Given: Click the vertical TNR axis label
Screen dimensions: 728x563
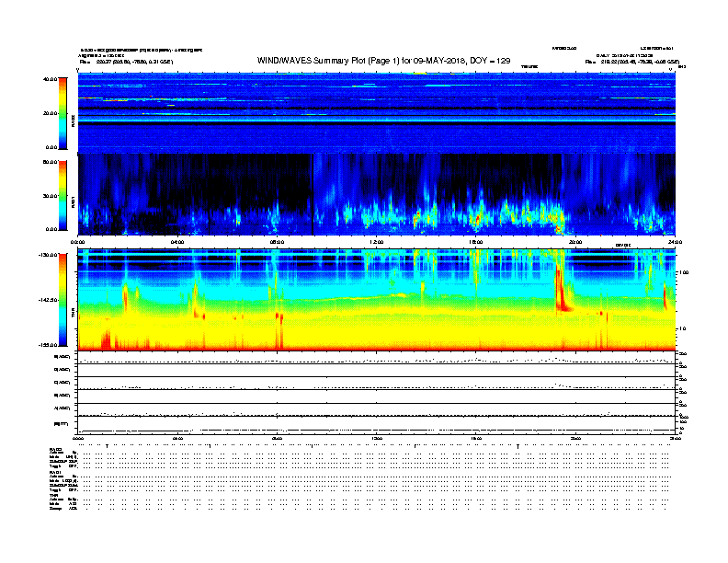Looking at the screenshot, I should coord(73,313).
